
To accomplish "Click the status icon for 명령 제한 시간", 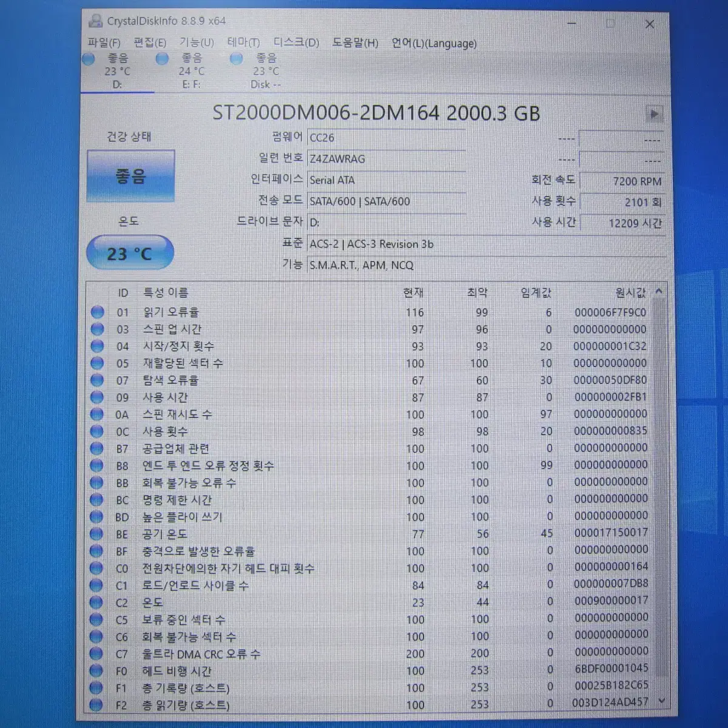I will pos(97,499).
